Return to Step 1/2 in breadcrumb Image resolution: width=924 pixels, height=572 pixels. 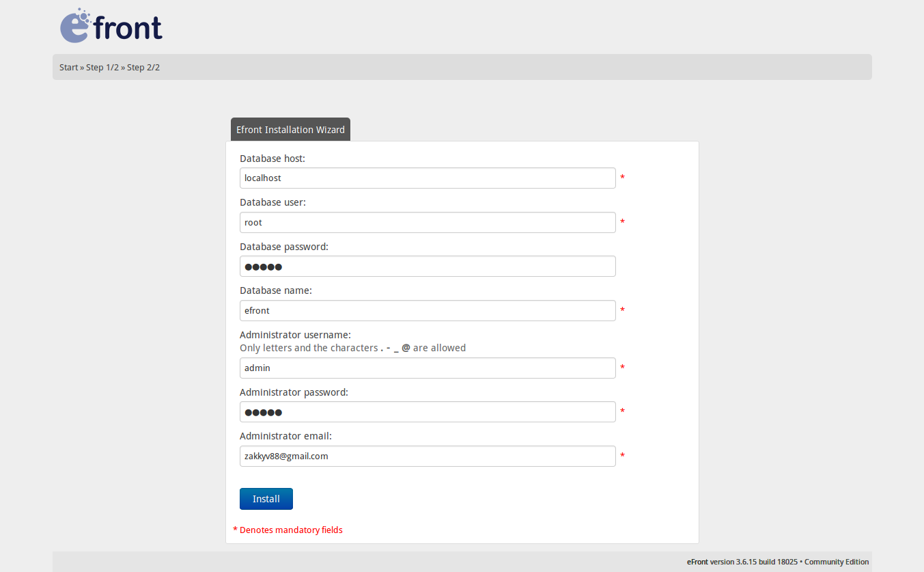pyautogui.click(x=103, y=68)
